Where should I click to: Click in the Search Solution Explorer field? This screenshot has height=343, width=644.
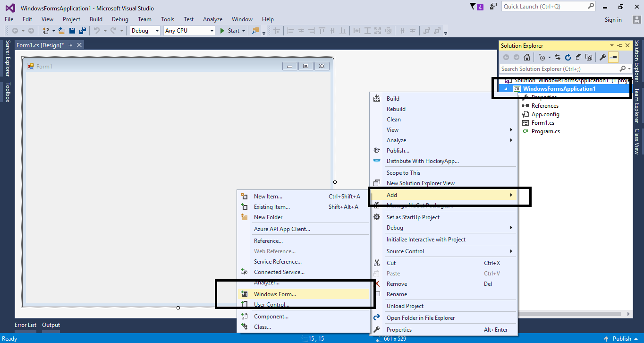pyautogui.click(x=565, y=69)
